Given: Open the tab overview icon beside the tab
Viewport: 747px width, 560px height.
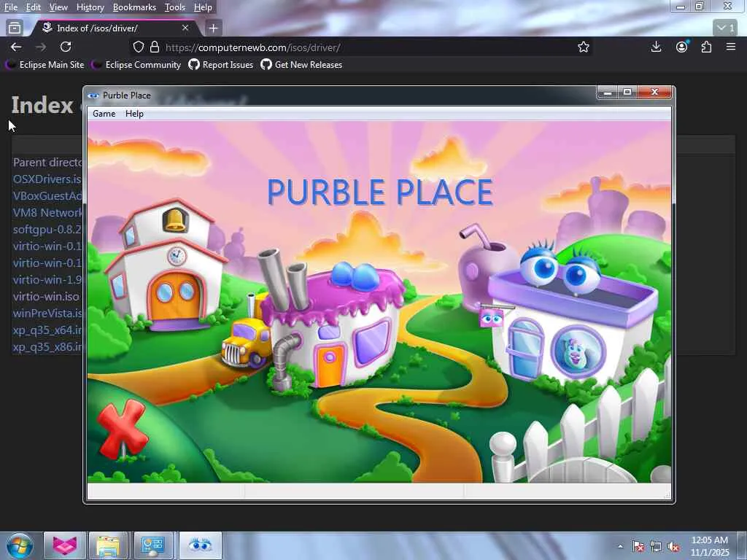Looking at the screenshot, I should coord(15,28).
